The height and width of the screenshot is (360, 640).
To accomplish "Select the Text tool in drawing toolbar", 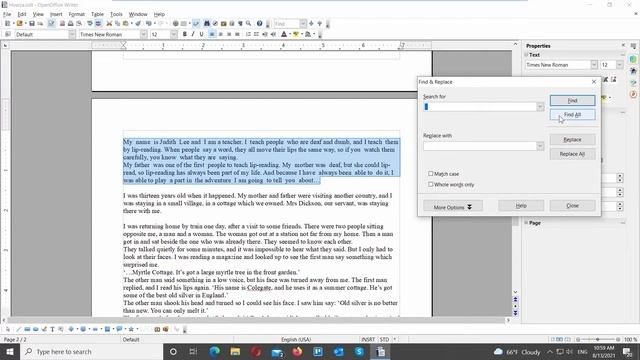I will pyautogui.click(x=52, y=329).
